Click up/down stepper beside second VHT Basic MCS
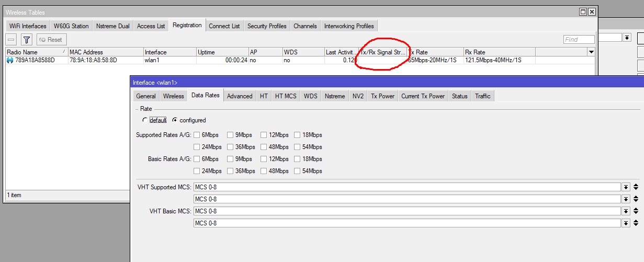Image resolution: width=644 pixels, height=262 pixels. click(636, 223)
